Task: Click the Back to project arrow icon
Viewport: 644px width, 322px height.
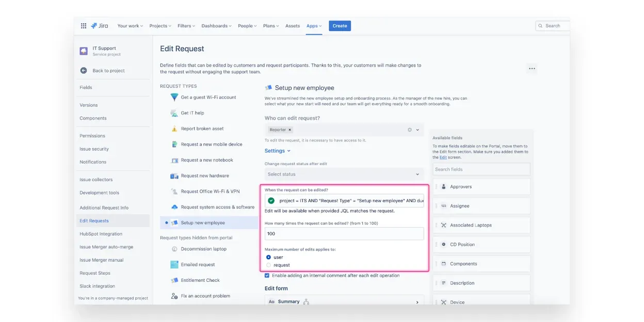Action: pos(84,71)
